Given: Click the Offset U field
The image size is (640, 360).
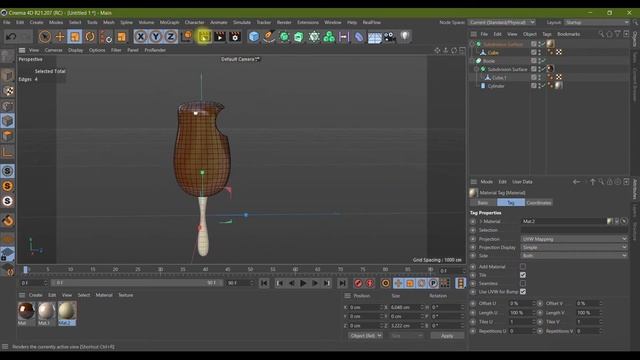Looking at the screenshot, I should [521, 304].
